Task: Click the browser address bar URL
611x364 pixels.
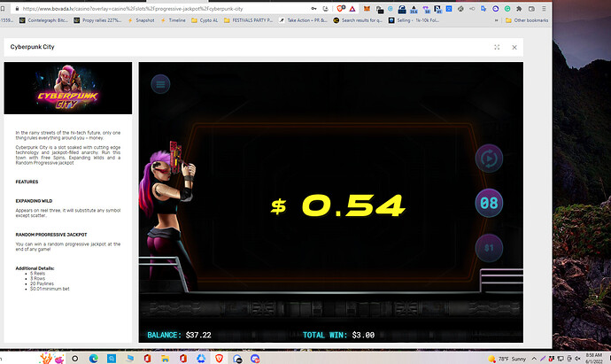Action: [x=133, y=9]
